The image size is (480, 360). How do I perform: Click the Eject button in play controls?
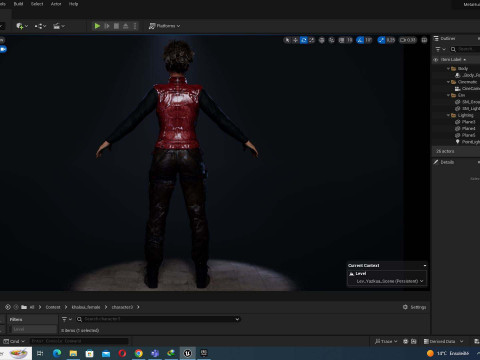click(x=126, y=26)
